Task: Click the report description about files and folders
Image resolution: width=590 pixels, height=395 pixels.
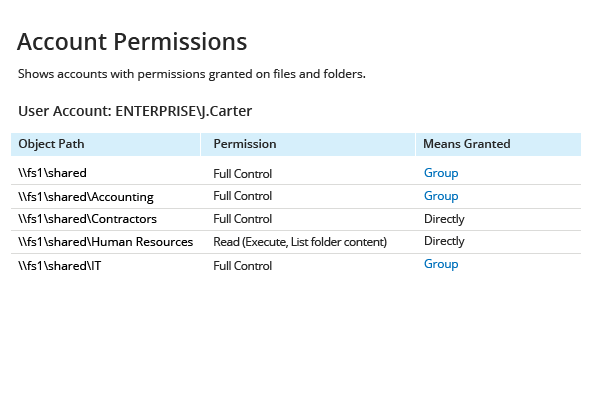Action: pyautogui.click(x=192, y=74)
